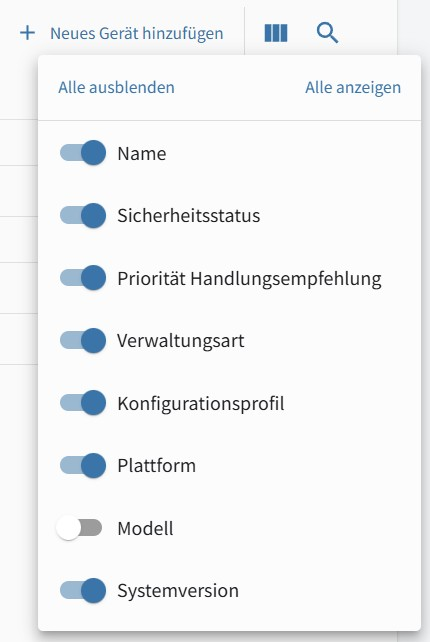
Task: Click the Modell label text
Action: [x=145, y=528]
